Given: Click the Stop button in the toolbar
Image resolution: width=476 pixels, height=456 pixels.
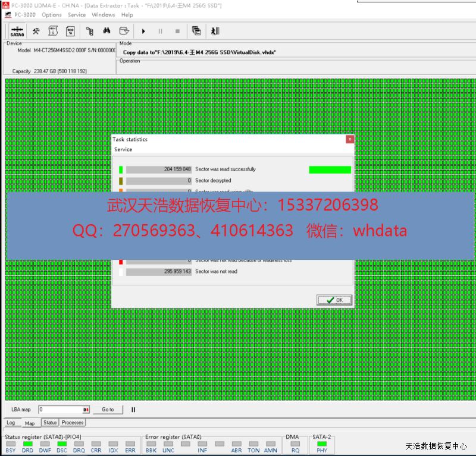Looking at the screenshot, I should pos(177,31).
